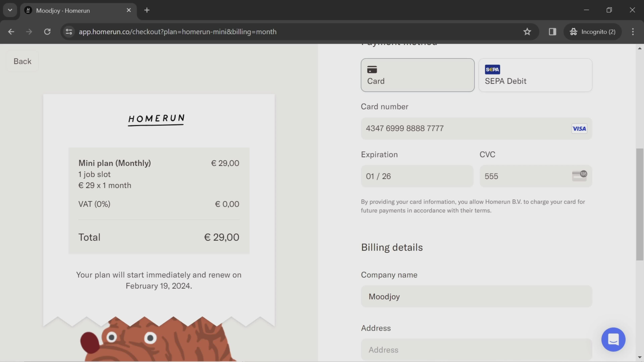Image resolution: width=644 pixels, height=362 pixels.
Task: Click the 'Mini plan (Monthly)' text
Action: point(115,163)
